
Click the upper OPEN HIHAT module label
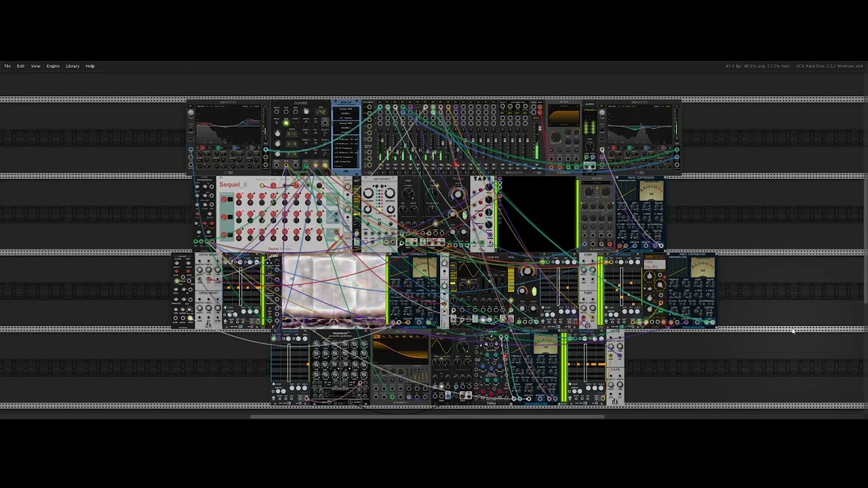(x=209, y=255)
